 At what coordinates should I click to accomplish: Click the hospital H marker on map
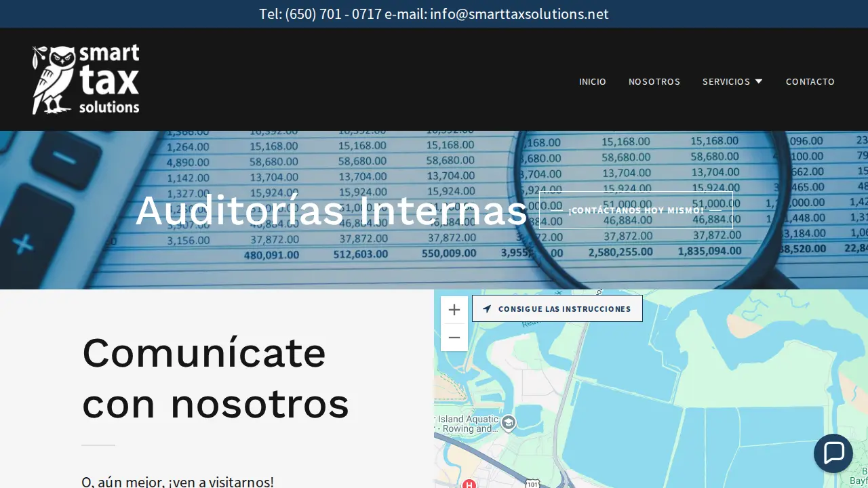469,483
